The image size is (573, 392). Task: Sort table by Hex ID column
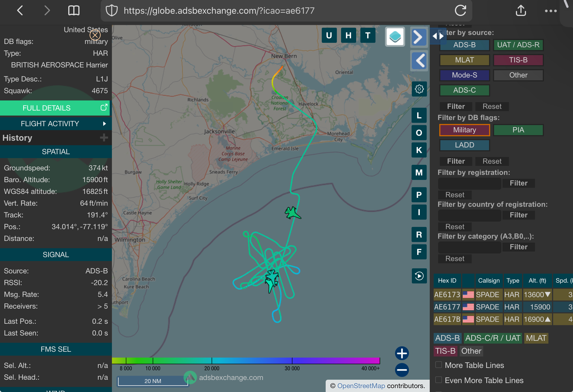[x=447, y=281]
